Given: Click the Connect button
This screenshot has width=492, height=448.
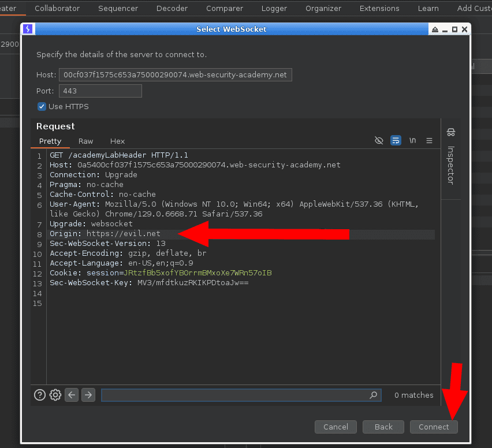Looking at the screenshot, I should [434, 427].
